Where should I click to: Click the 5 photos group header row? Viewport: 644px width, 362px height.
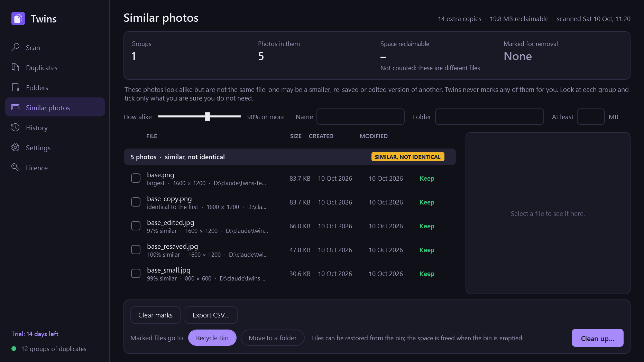pyautogui.click(x=290, y=157)
